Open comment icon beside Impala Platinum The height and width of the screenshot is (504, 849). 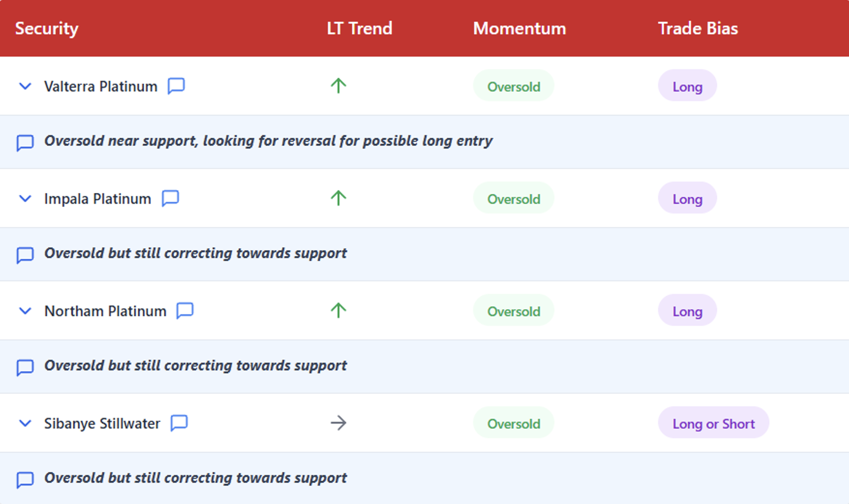tap(170, 198)
